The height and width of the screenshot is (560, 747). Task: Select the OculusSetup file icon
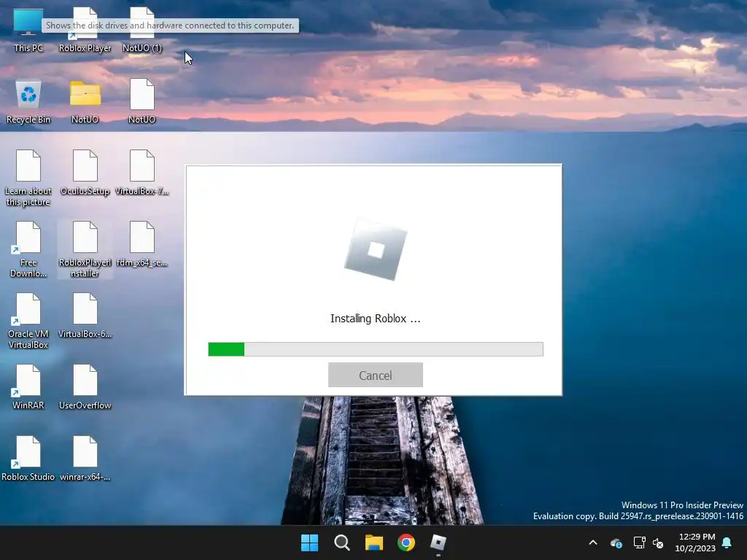85,174
